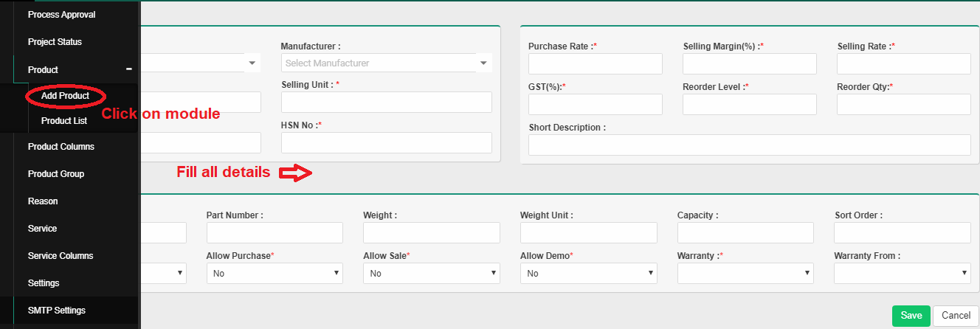
Task: Click the green Save button
Action: (x=911, y=316)
